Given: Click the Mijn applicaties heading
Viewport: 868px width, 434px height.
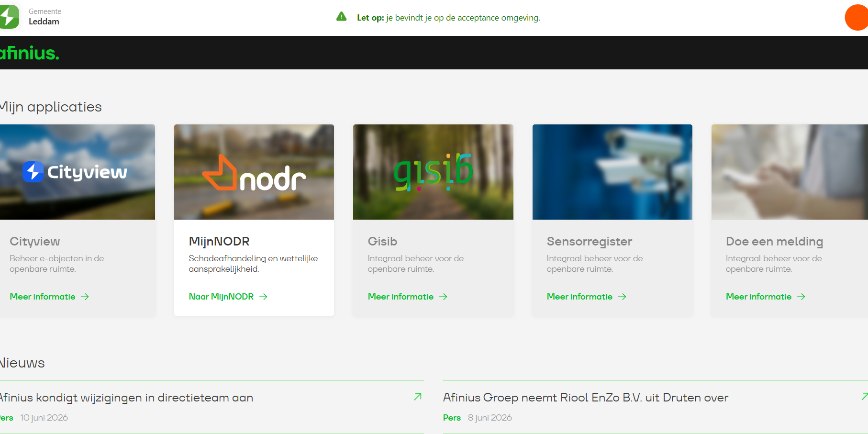Looking at the screenshot, I should pyautogui.click(x=51, y=107).
